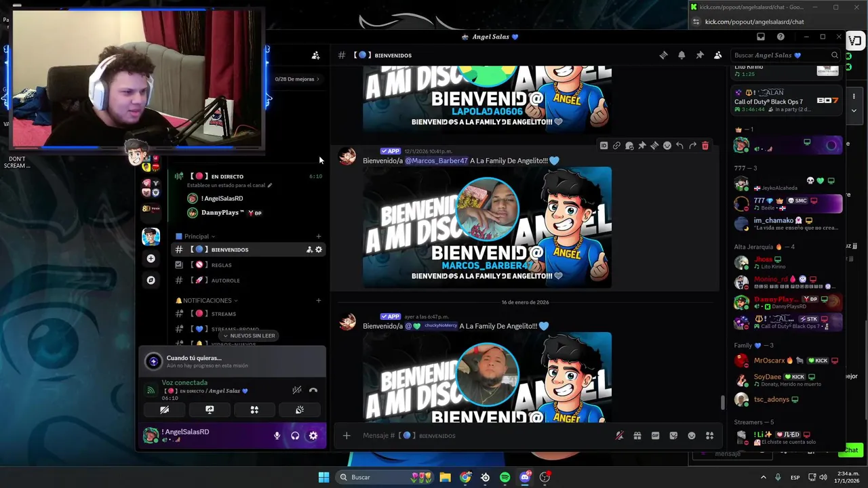Open the emoji picker in message bar
This screenshot has width=868, height=488.
pyautogui.click(x=692, y=436)
